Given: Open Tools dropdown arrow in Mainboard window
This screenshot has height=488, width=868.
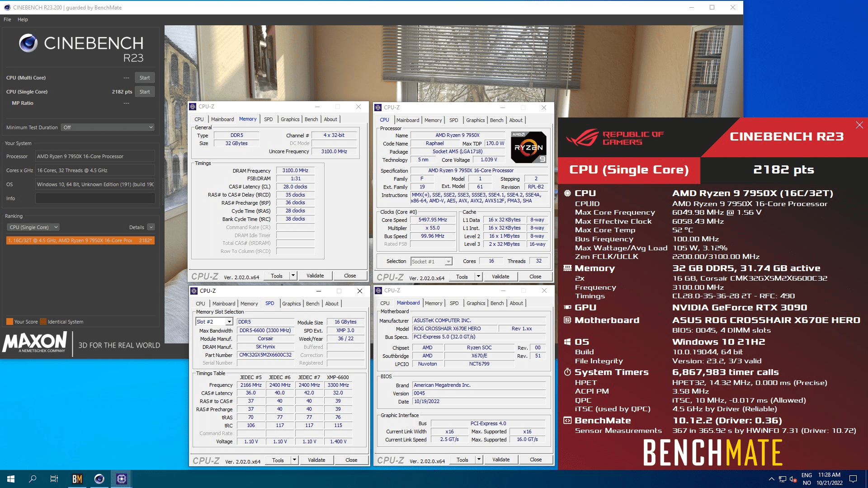Looking at the screenshot, I should pyautogui.click(x=479, y=460).
